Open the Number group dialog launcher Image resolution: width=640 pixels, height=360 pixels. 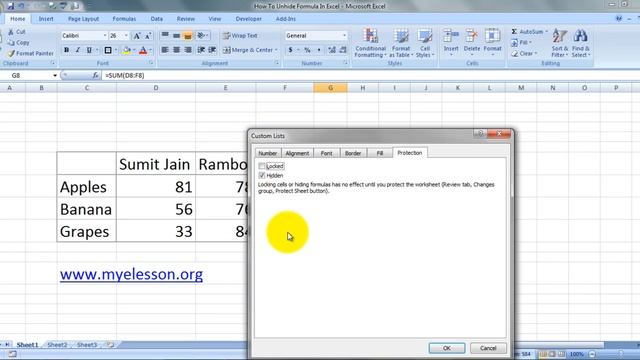coord(345,63)
